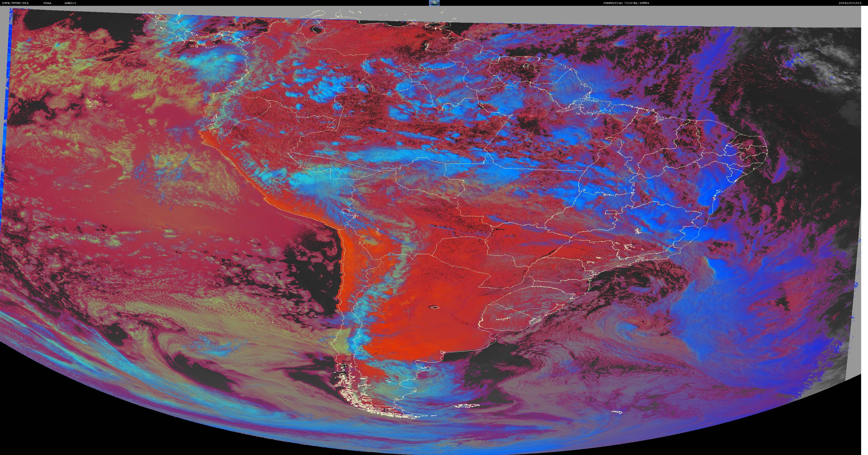Viewport: 868px width, 455px height.
Task: Click the CPTEC logo in the header
Action: coord(434,3)
